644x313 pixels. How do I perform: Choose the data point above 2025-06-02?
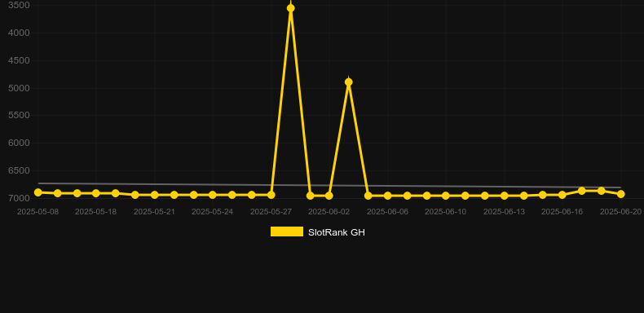coord(329,196)
